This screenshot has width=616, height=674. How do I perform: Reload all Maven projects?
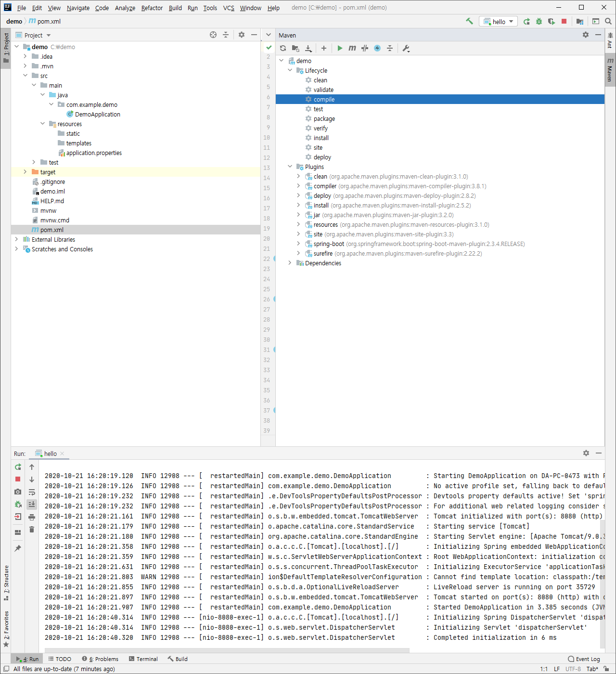click(x=283, y=48)
